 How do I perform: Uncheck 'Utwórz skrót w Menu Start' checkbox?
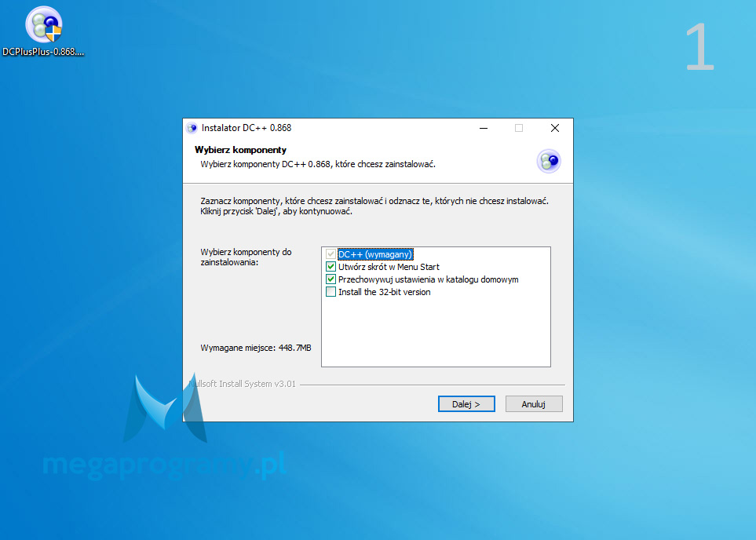click(331, 267)
